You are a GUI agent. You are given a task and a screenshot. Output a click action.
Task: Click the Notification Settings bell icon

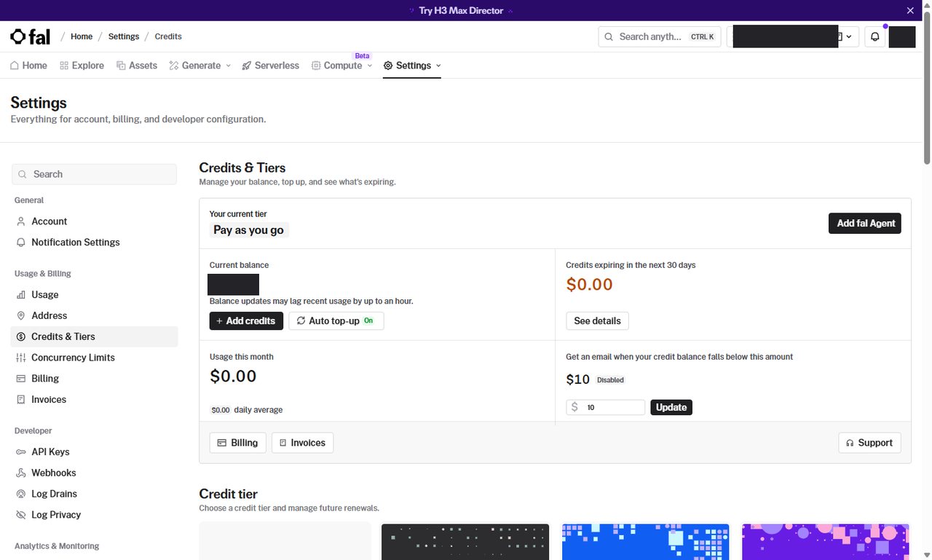tap(21, 242)
